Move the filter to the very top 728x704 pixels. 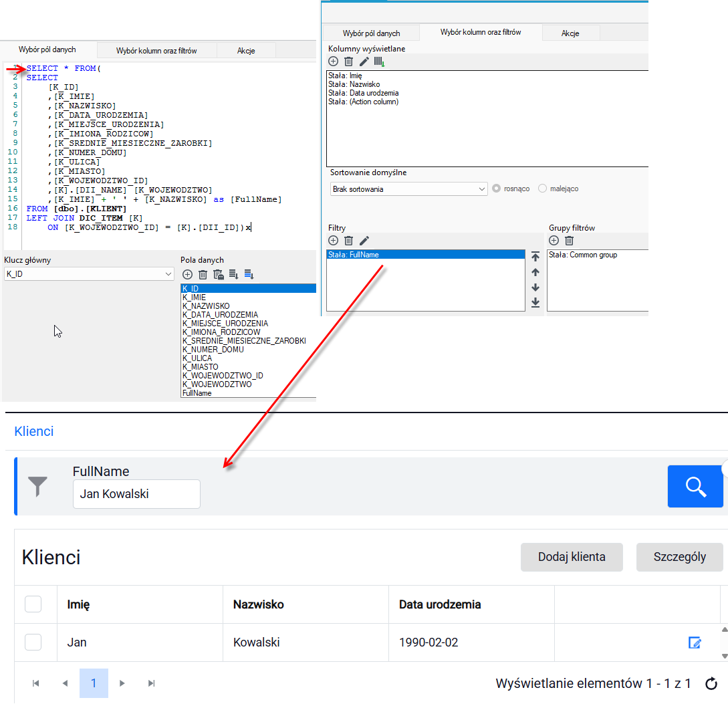click(x=535, y=256)
